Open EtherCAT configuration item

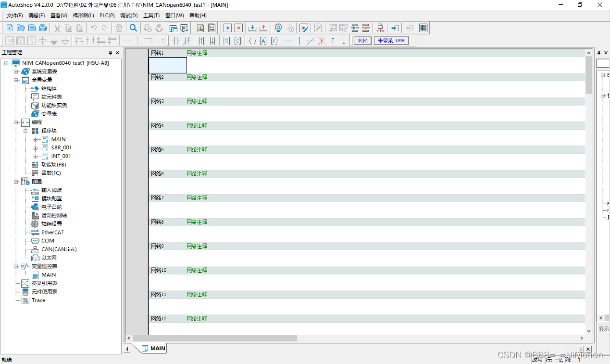click(52, 232)
